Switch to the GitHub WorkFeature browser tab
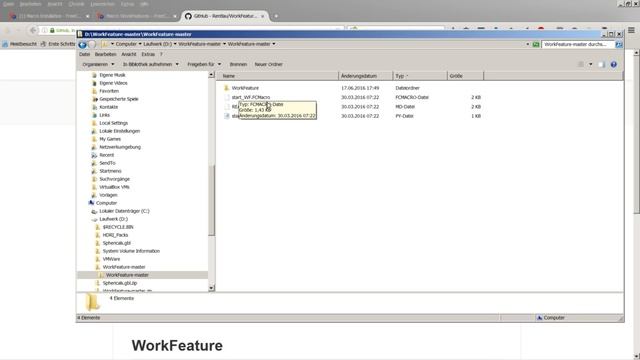Viewport: 640px width, 360px height. coord(224,16)
